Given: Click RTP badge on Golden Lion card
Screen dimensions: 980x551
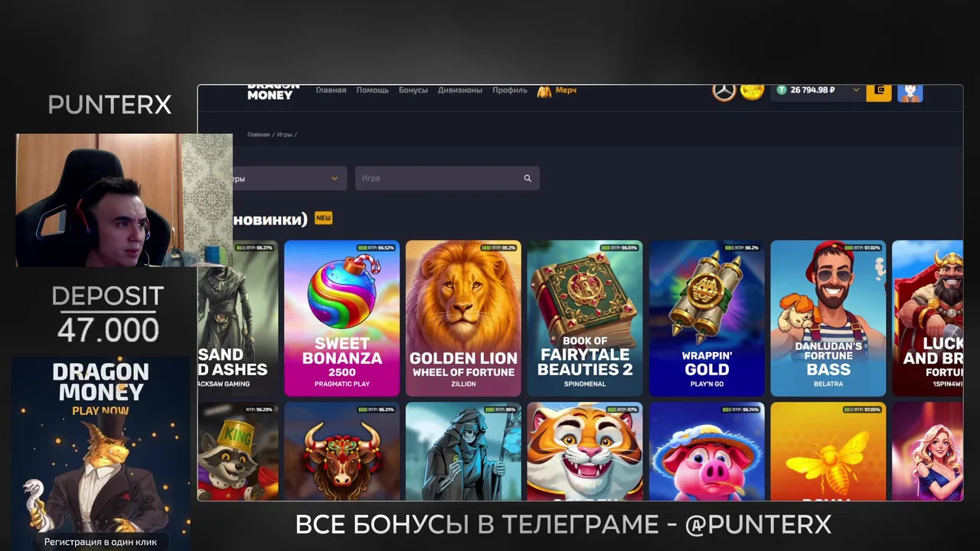Looking at the screenshot, I should click(x=499, y=248).
